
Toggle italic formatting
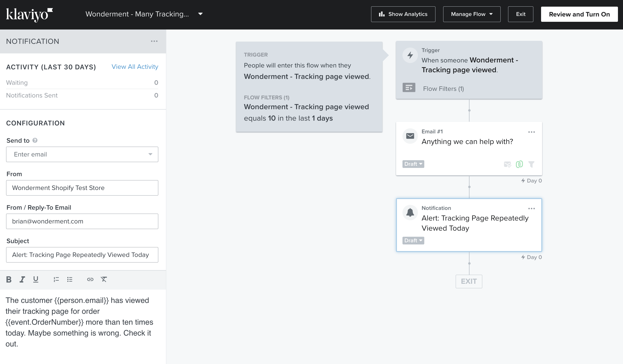pyautogui.click(x=22, y=279)
